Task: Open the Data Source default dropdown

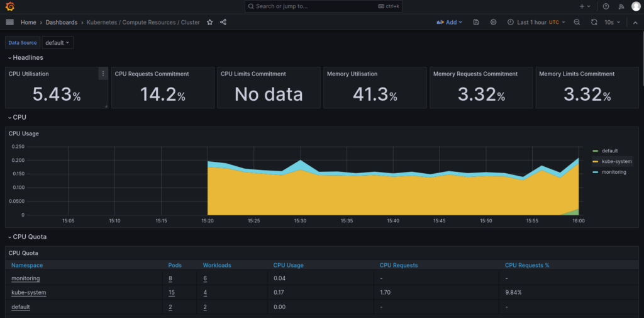Action: (x=58, y=43)
